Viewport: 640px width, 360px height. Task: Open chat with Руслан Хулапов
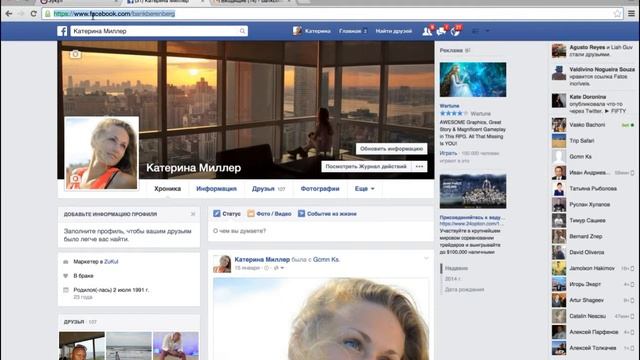593,204
